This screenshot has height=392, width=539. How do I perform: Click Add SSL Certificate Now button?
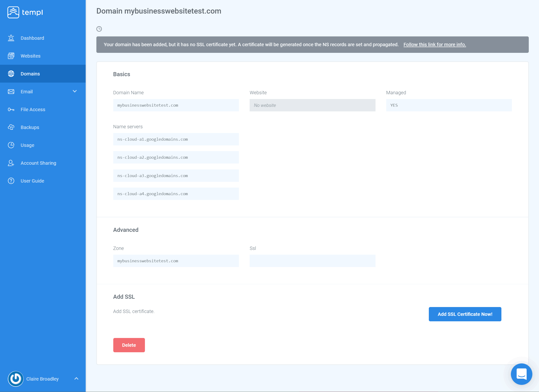(465, 314)
